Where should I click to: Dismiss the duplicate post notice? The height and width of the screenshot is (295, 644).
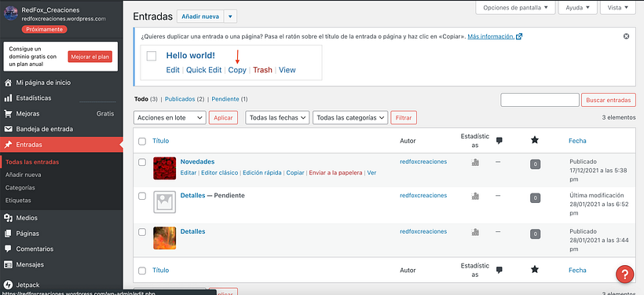click(x=626, y=36)
